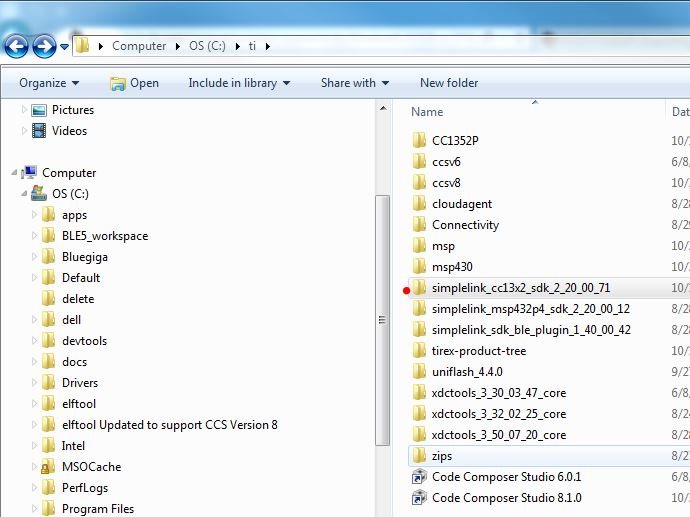Open the Organize menu
The image size is (690, 517).
click(x=49, y=83)
